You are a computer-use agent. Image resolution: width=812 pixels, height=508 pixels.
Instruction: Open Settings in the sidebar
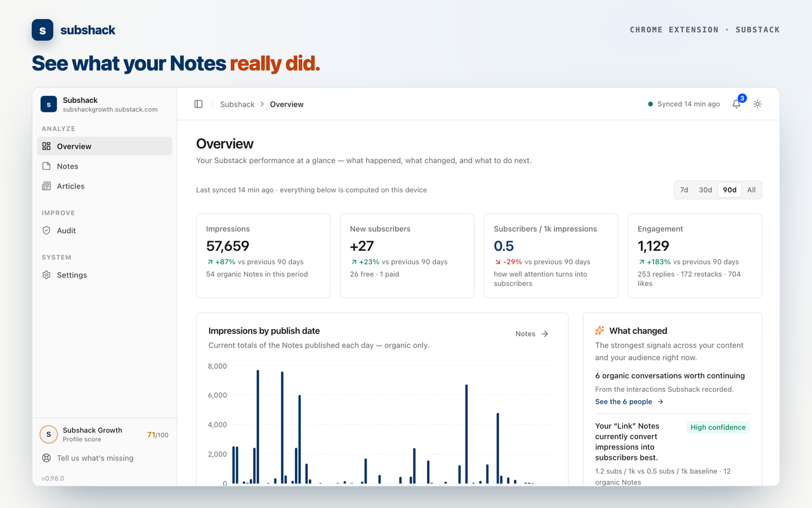point(105,275)
